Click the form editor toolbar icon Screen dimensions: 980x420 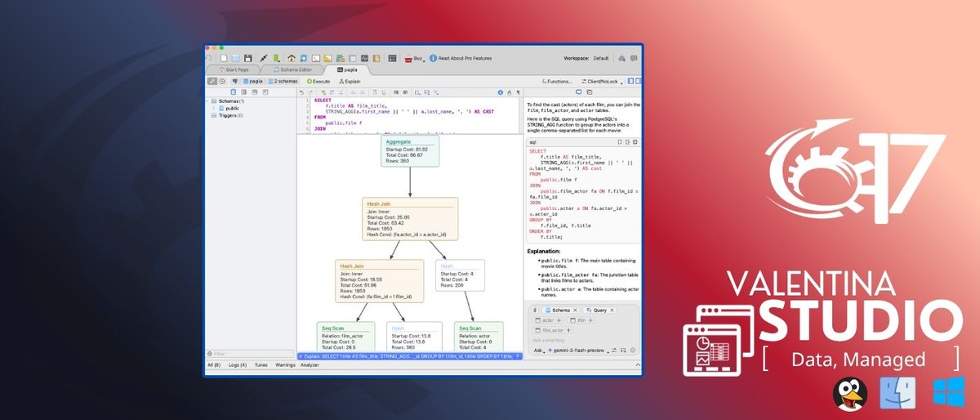tap(352, 58)
